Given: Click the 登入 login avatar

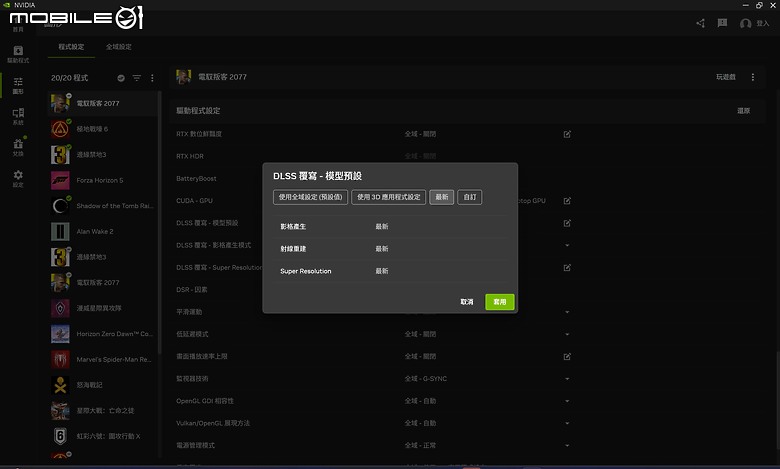Looking at the screenshot, I should pos(745,23).
